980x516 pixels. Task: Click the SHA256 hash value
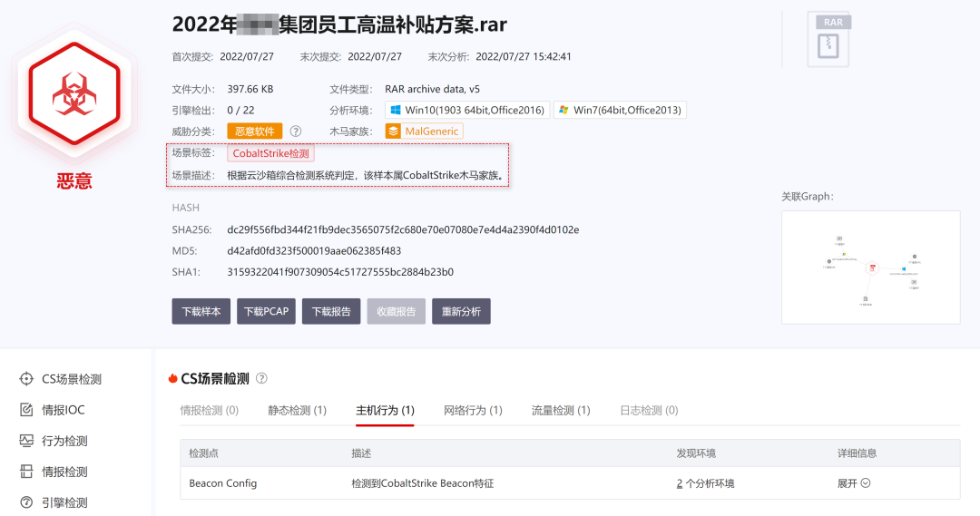(x=403, y=229)
